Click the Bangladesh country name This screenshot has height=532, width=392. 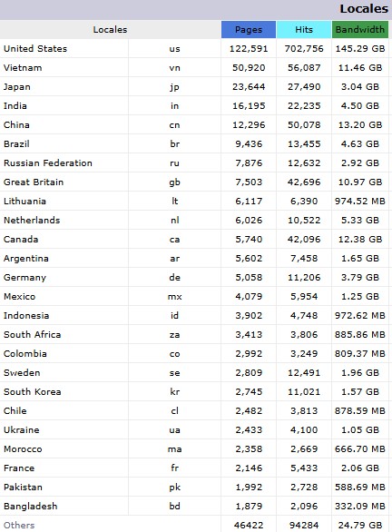pyautogui.click(x=31, y=506)
